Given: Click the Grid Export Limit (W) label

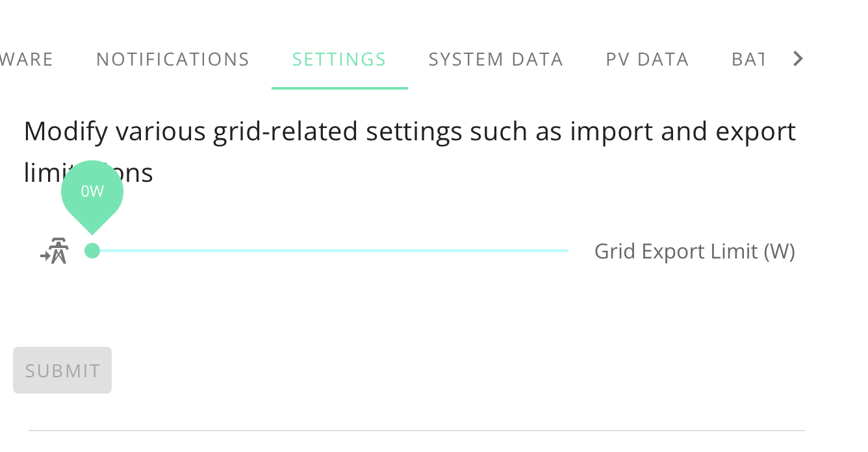Looking at the screenshot, I should tap(695, 251).
